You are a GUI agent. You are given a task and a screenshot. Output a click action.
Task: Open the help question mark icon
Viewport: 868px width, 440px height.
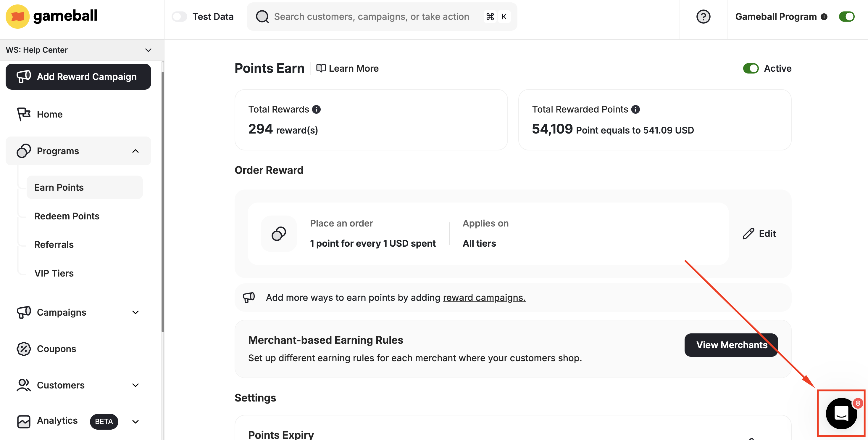(703, 17)
